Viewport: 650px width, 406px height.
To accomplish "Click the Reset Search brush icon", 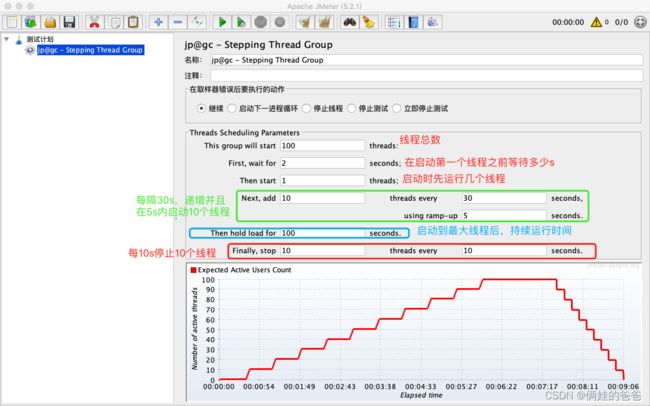I will (x=369, y=22).
